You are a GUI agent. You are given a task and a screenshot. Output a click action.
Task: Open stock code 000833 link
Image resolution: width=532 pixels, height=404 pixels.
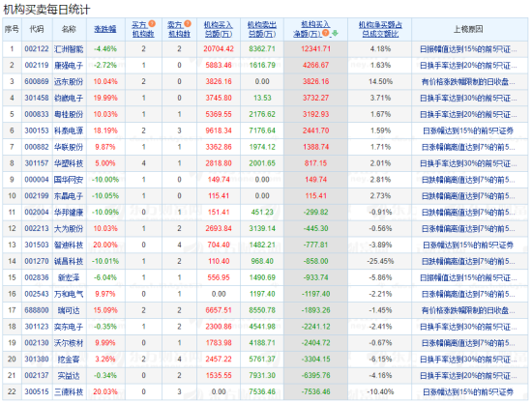click(37, 114)
